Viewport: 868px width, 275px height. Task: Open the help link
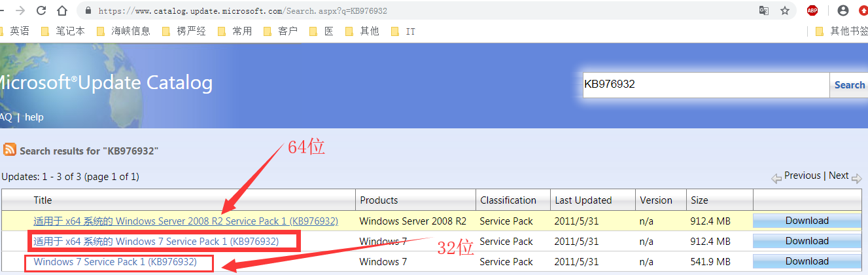[x=34, y=117]
